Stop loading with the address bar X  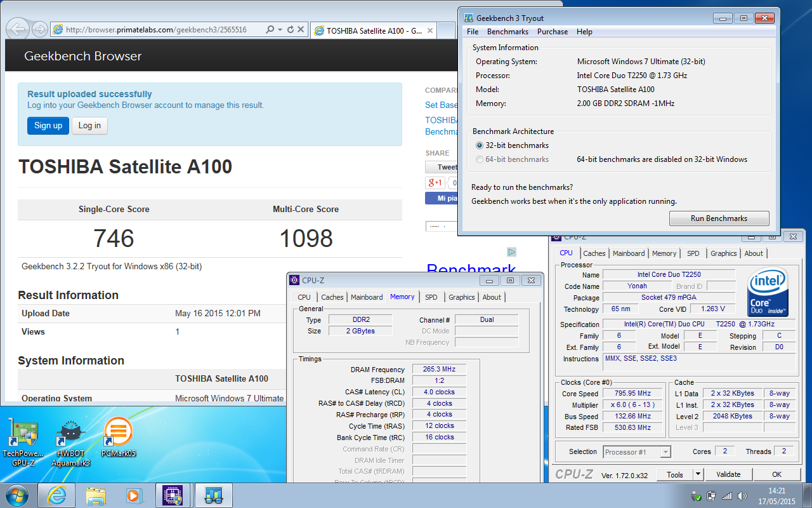[301, 29]
